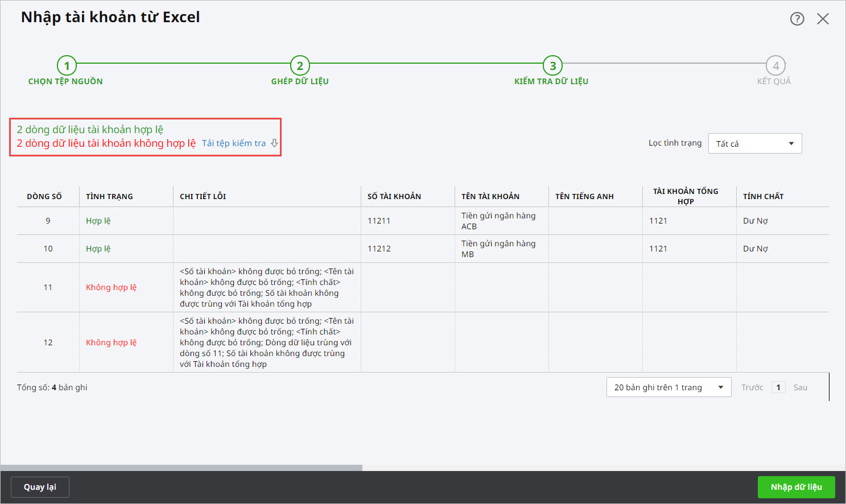This screenshot has width=846, height=504.
Task: Expand the 20 bản ghi trên 1 trang dropdown
Action: pos(668,387)
